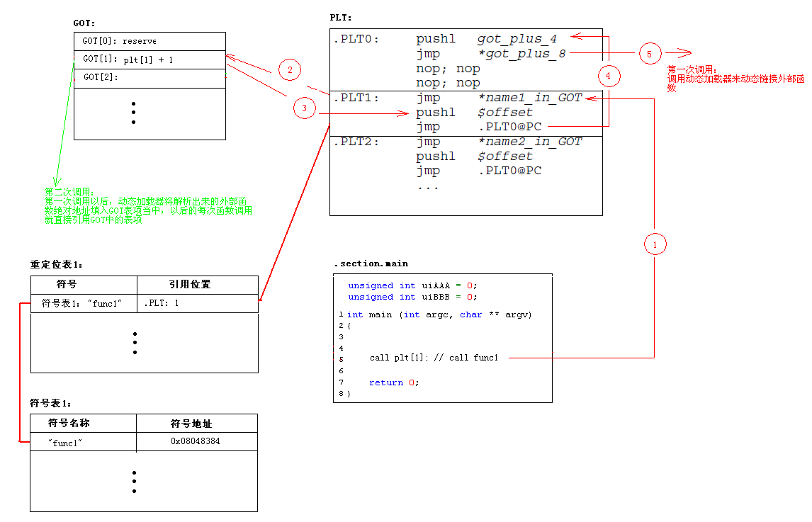
Task: Click '$offset' in the .PLT1 entry
Action: 505,113
